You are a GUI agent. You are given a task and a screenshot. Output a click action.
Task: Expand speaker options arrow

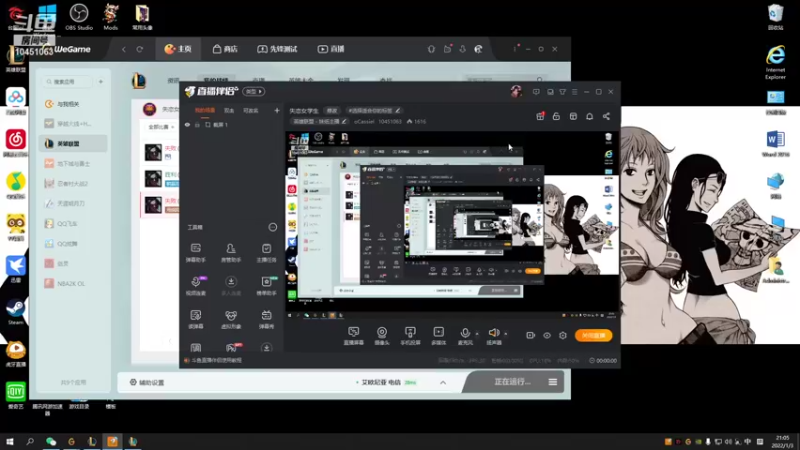coord(506,334)
